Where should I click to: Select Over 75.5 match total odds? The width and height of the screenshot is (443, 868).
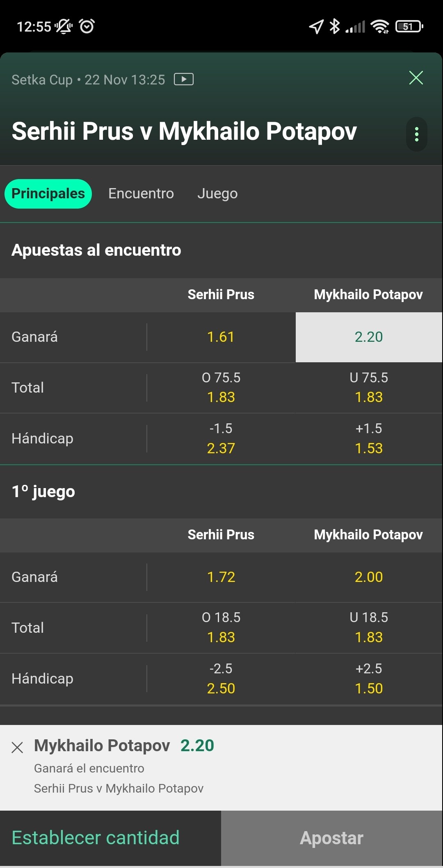[x=221, y=388]
